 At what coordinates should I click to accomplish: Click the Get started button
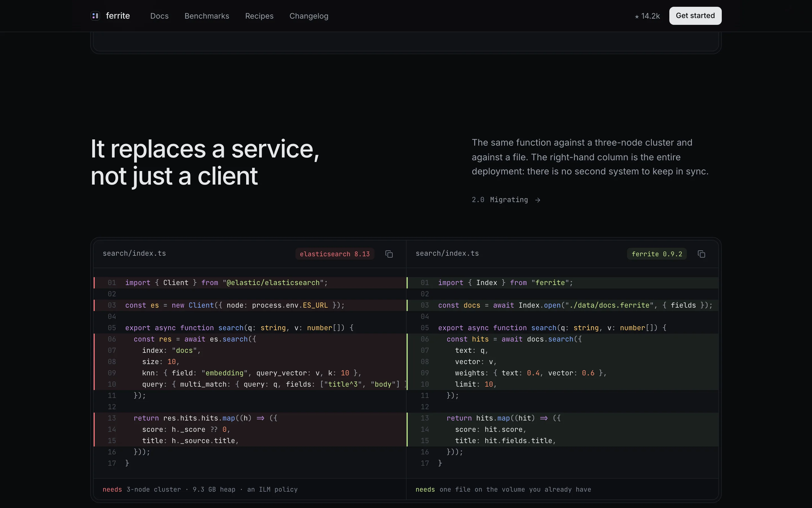click(695, 16)
